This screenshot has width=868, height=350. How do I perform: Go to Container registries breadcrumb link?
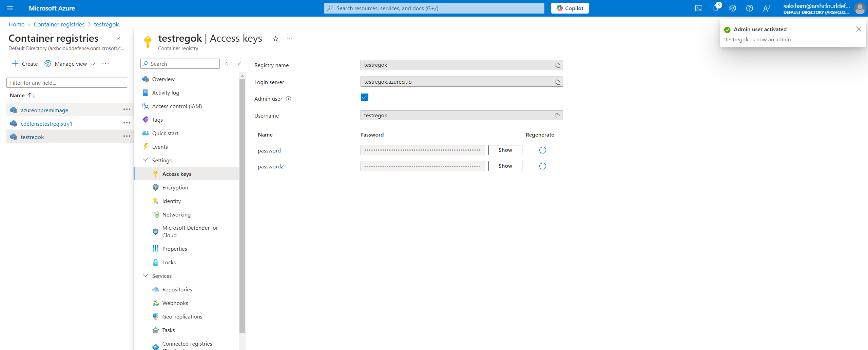click(59, 24)
